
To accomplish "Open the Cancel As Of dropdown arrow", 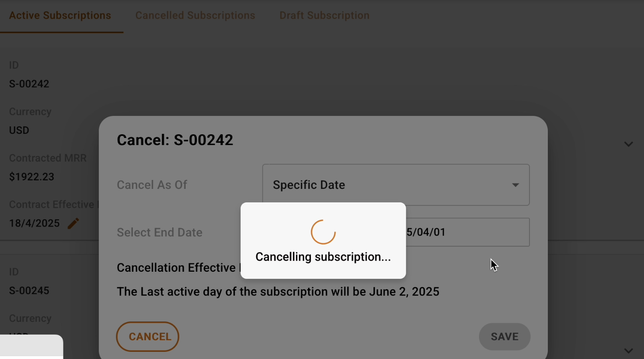I will pos(515,185).
